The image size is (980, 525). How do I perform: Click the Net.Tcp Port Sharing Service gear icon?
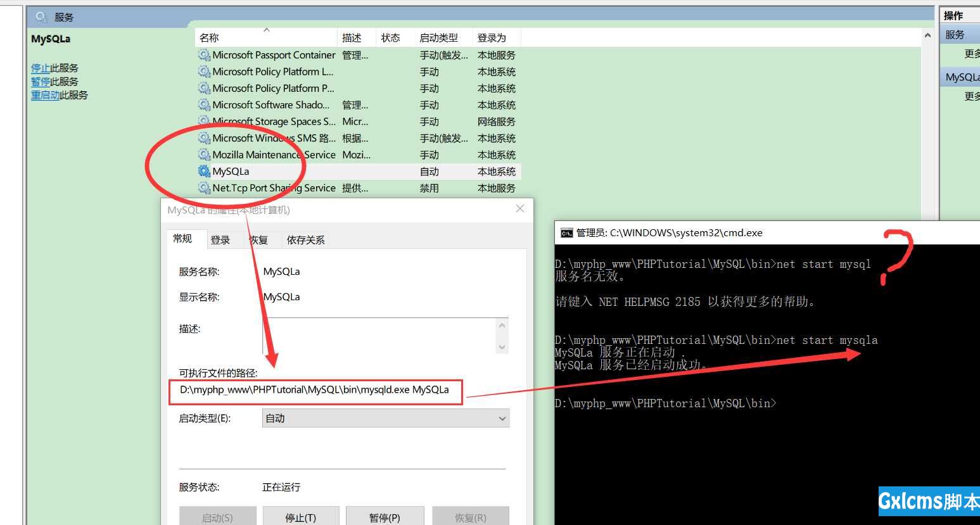(204, 187)
